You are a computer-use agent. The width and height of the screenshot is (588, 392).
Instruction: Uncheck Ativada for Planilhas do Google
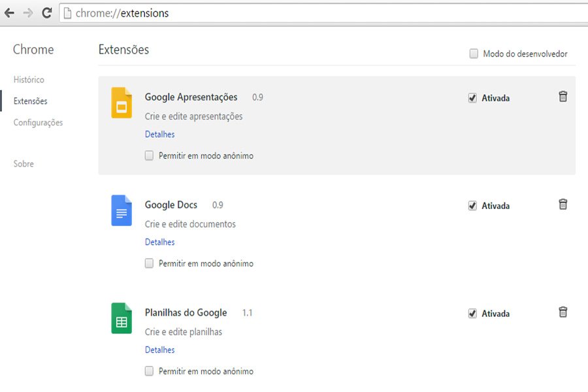[x=472, y=313]
